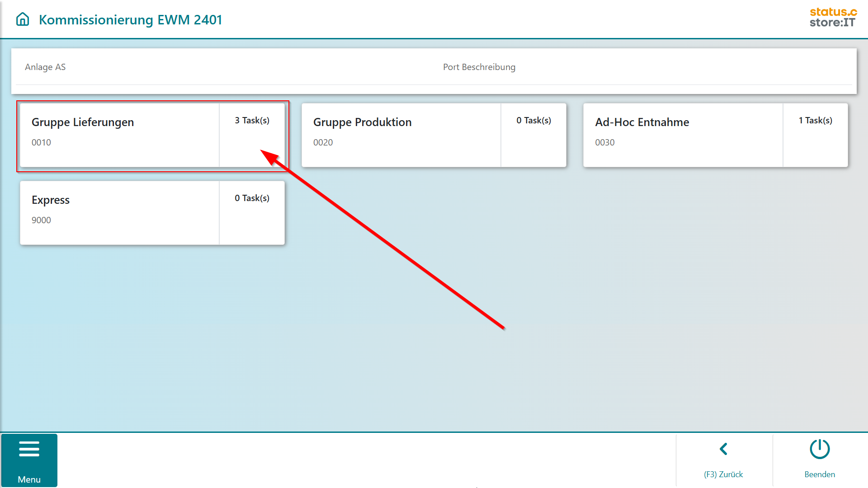The height and width of the screenshot is (488, 868).
Task: Click the (F3) Zurück label
Action: [x=723, y=474]
